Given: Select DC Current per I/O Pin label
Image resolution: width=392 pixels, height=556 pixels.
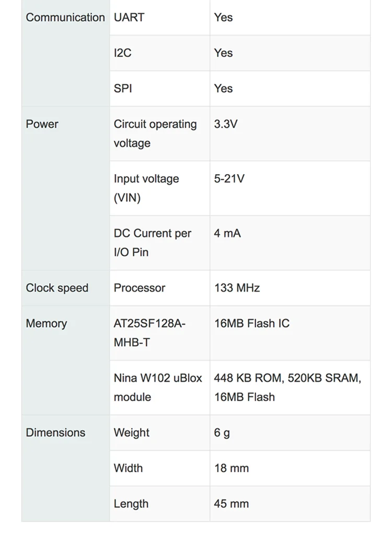Looking at the screenshot, I should pyautogui.click(x=153, y=243).
